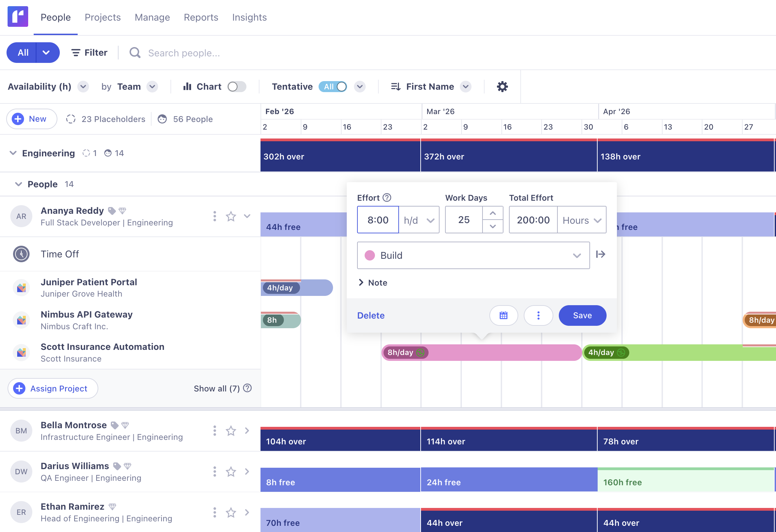Open the Total Effort Hours unit dropdown
Image resolution: width=776 pixels, height=532 pixels.
tap(581, 220)
